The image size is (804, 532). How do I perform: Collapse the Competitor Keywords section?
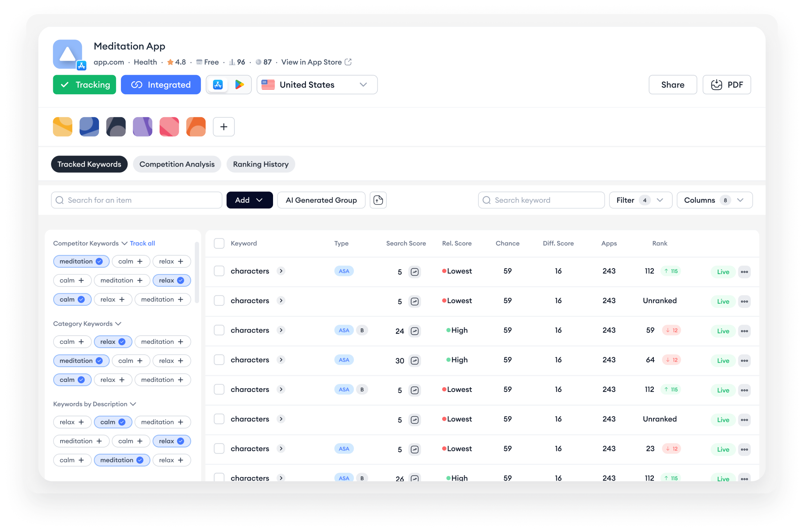(x=125, y=243)
